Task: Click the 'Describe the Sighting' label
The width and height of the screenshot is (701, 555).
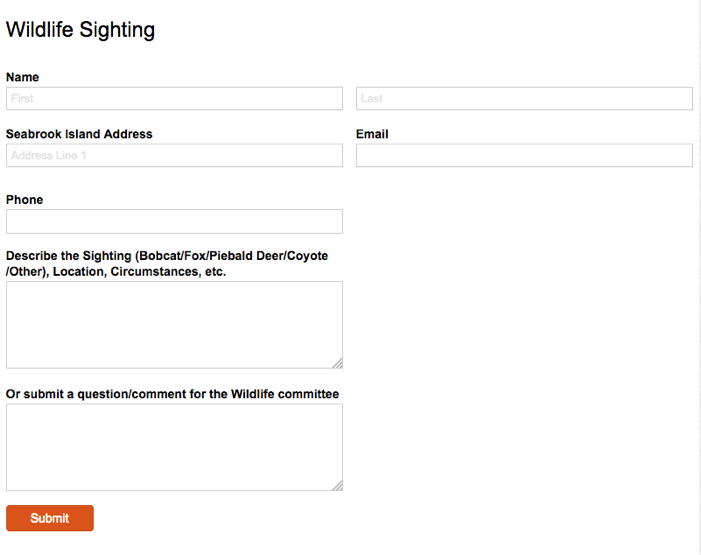Action: (x=167, y=256)
